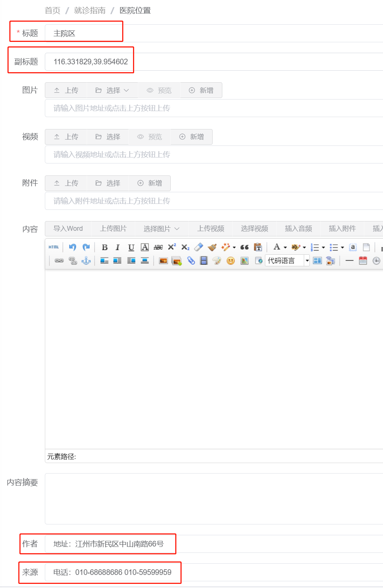Redo the edit in the editor toolbar
The height and width of the screenshot is (588, 383).
(x=86, y=247)
